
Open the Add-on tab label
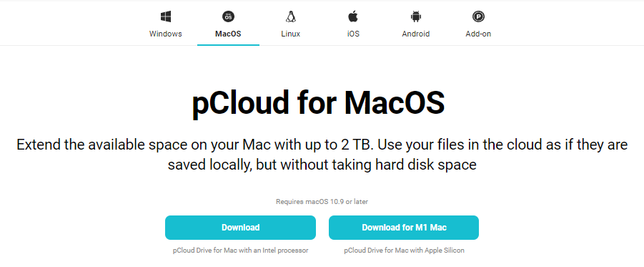point(478,34)
